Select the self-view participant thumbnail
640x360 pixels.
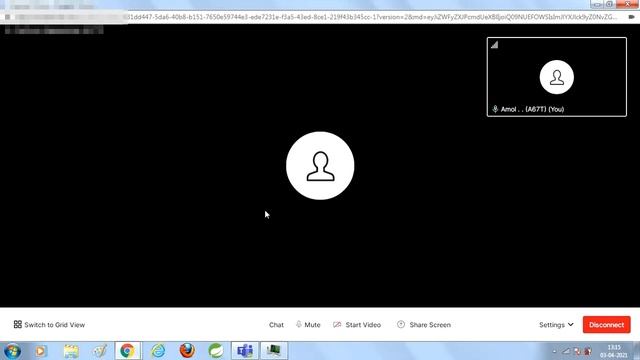[x=557, y=77]
